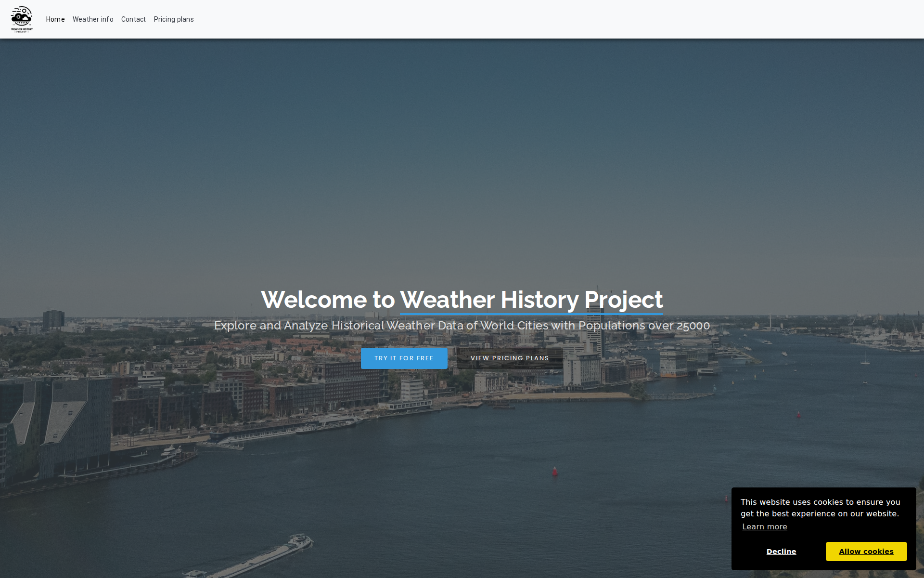The height and width of the screenshot is (578, 924).
Task: Click the underlined Weather History Project heading
Action: click(531, 300)
